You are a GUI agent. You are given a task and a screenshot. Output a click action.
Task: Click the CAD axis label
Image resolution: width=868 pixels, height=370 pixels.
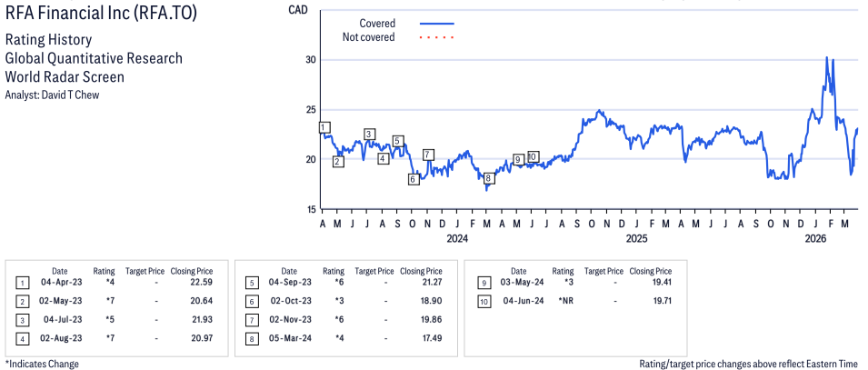(x=296, y=10)
